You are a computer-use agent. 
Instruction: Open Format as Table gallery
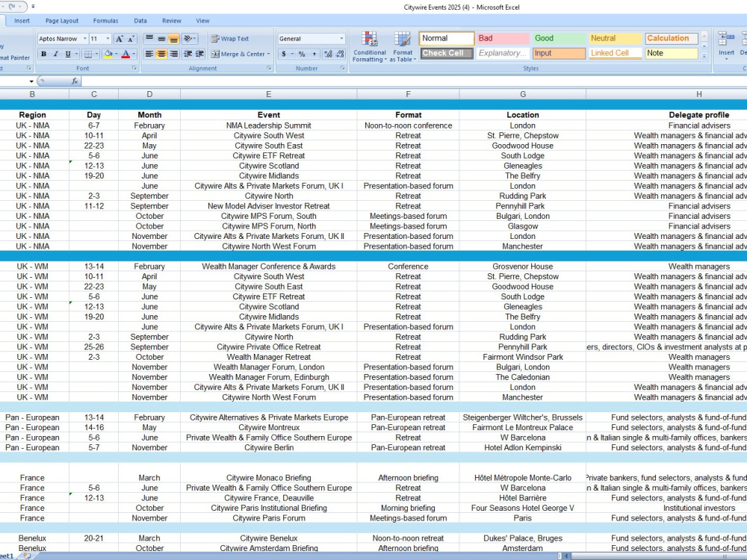click(403, 47)
